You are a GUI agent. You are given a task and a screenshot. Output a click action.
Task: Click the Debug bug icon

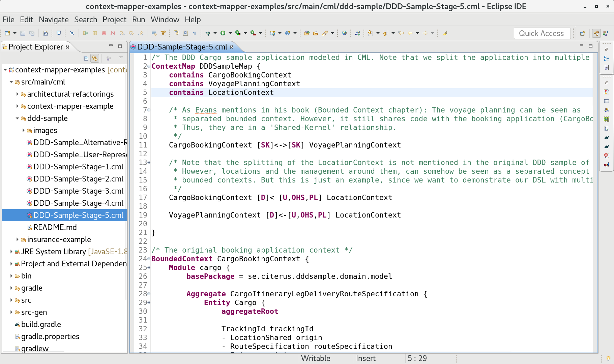click(x=208, y=33)
